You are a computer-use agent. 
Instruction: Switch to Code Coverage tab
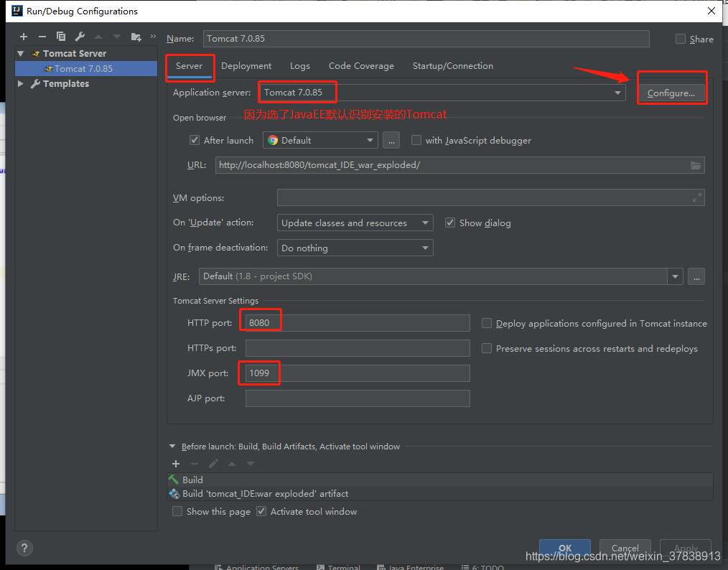coord(361,66)
